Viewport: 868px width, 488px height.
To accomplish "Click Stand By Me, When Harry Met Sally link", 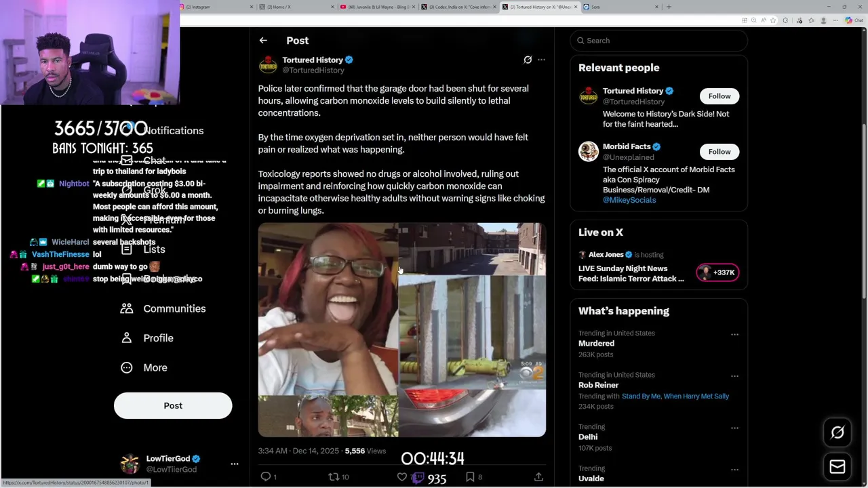I will click(x=675, y=396).
